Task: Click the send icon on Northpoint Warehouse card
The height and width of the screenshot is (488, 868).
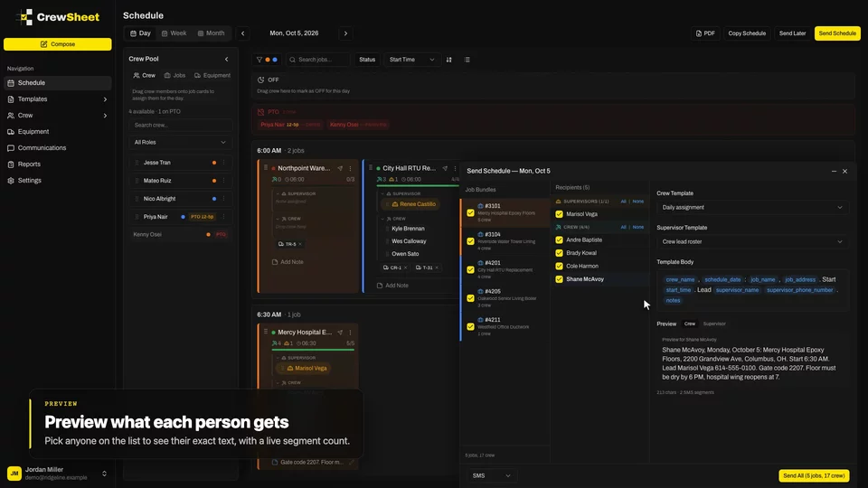Action: (x=340, y=168)
